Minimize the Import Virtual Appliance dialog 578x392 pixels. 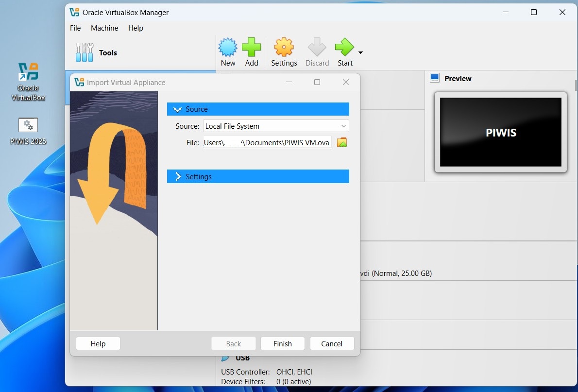(289, 82)
